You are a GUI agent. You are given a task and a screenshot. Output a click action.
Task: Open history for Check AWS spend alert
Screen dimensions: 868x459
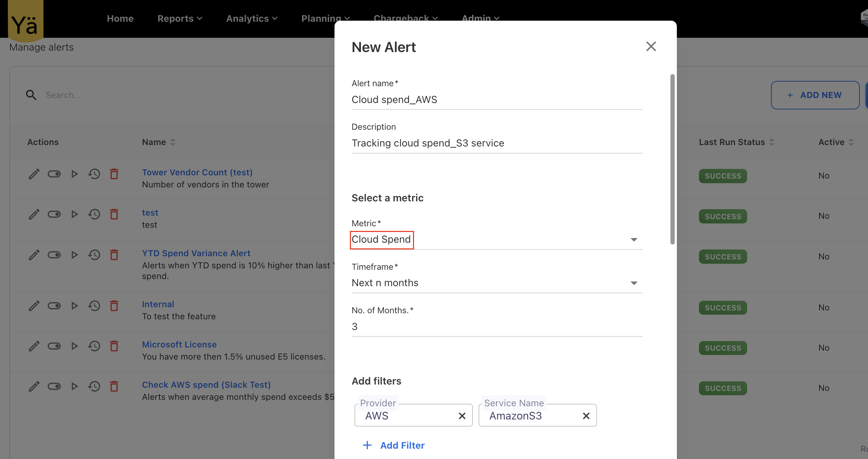tap(94, 386)
